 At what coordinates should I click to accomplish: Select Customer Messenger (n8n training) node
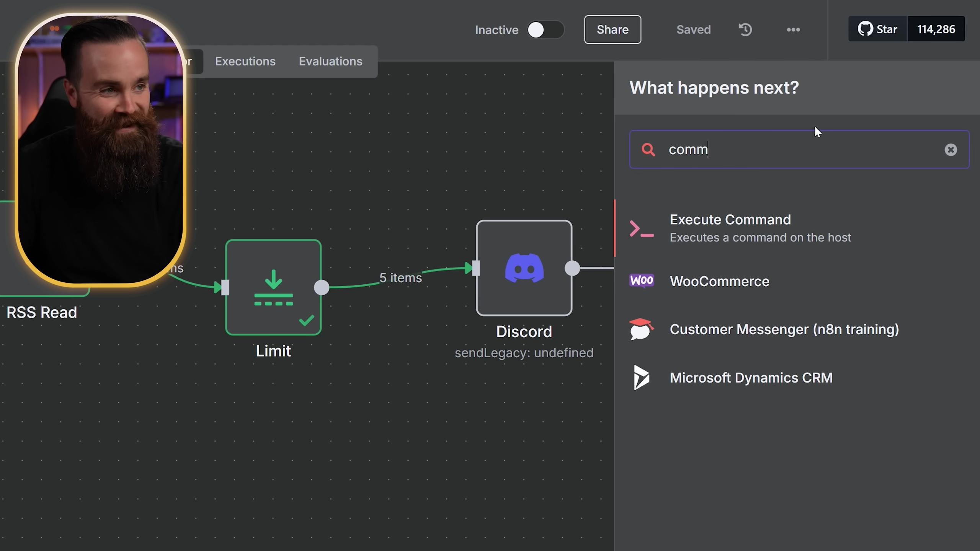coord(797,329)
